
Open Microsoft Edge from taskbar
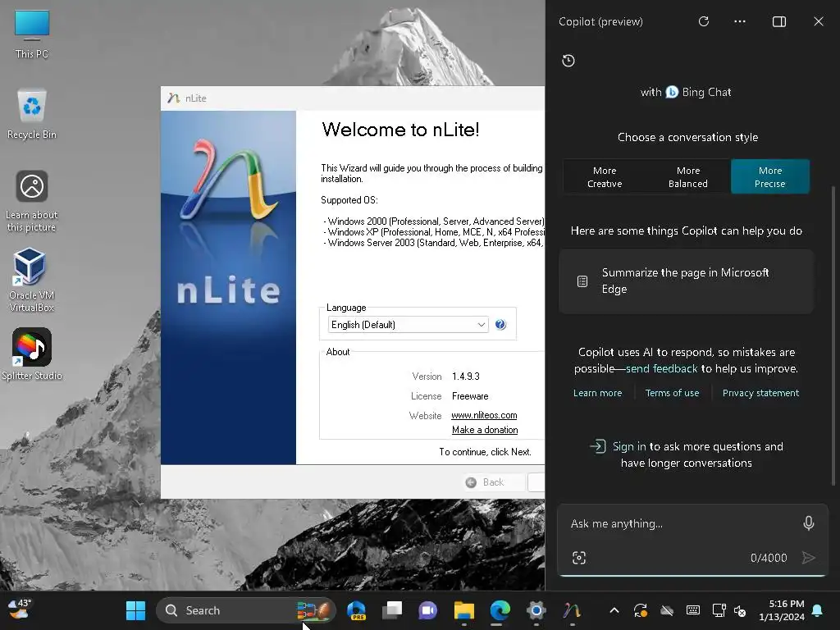(x=500, y=610)
